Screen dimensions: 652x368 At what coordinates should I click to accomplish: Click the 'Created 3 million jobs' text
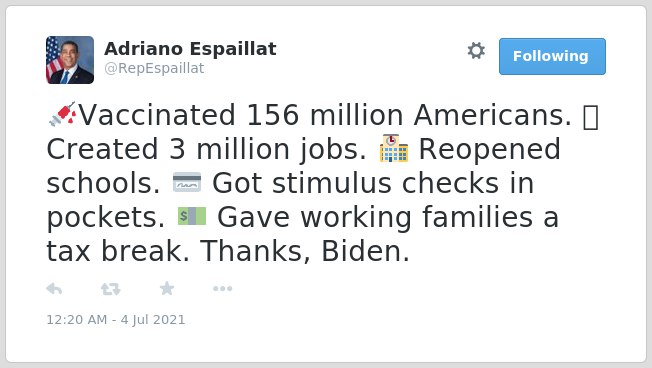pos(206,150)
